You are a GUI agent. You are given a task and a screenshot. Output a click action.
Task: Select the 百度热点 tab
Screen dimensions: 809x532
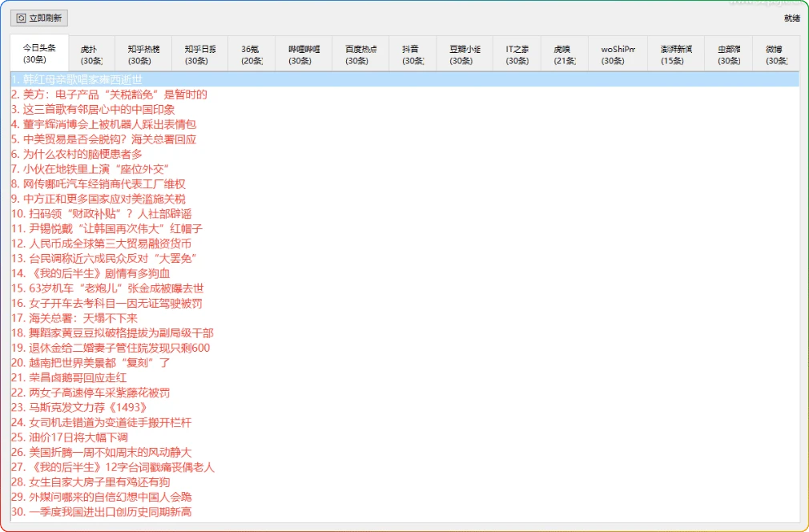click(360, 53)
